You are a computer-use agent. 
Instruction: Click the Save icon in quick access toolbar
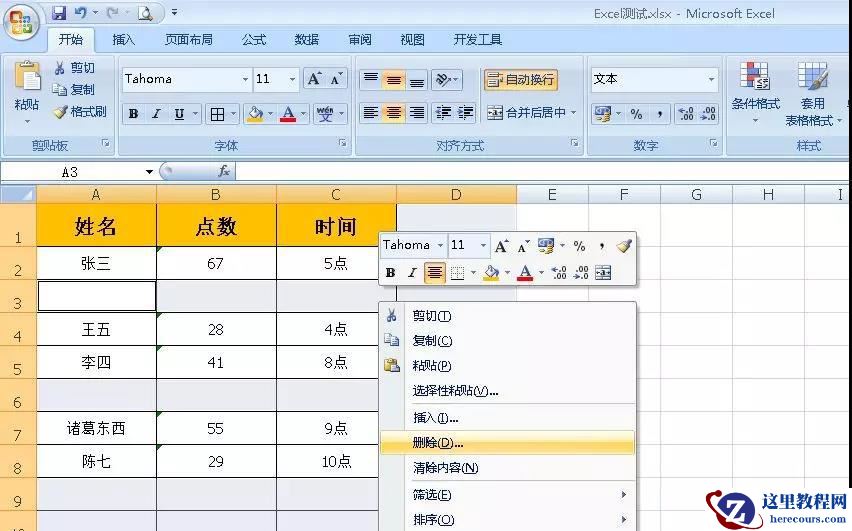[59, 13]
